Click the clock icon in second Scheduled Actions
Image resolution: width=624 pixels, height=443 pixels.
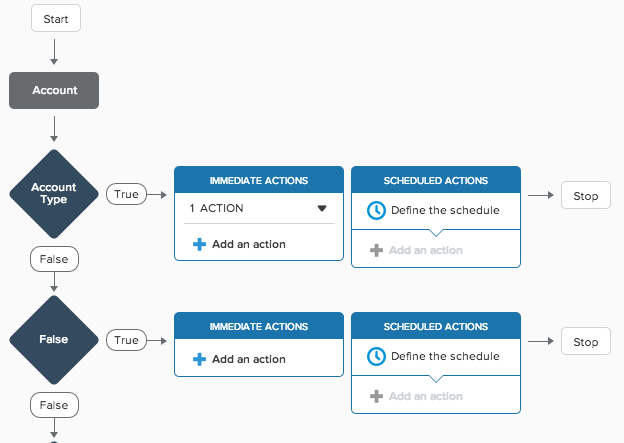point(376,356)
